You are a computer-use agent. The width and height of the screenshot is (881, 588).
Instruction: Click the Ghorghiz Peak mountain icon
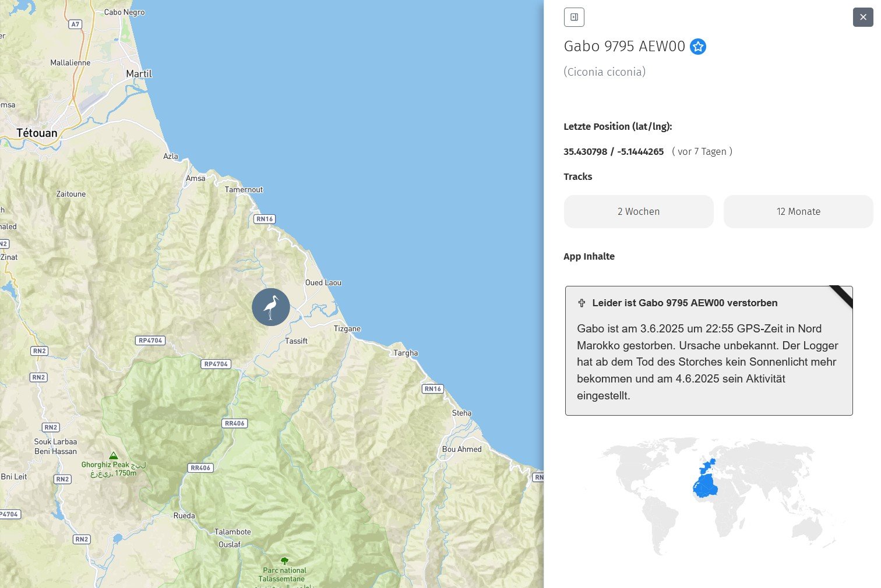(114, 455)
